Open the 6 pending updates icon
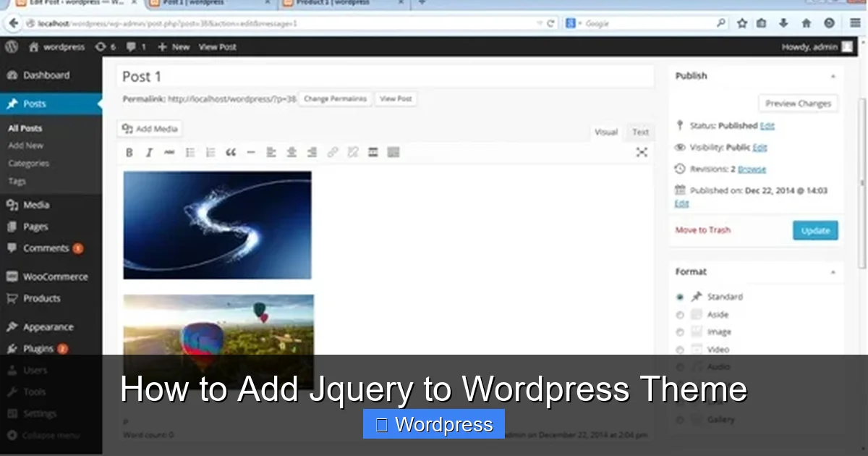 tap(106, 47)
